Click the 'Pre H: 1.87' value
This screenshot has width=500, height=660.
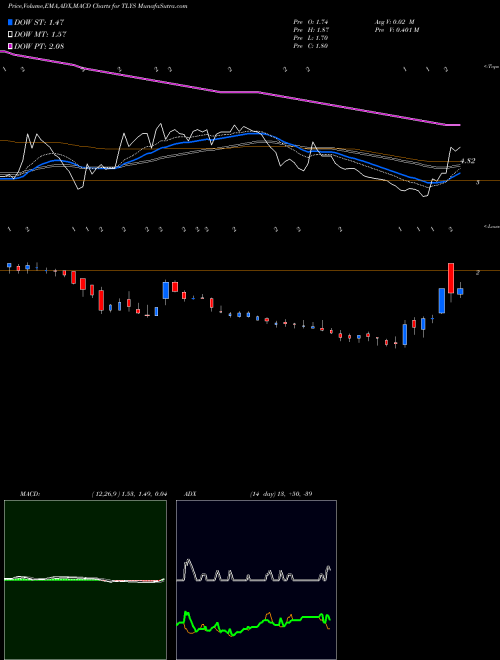(311, 30)
